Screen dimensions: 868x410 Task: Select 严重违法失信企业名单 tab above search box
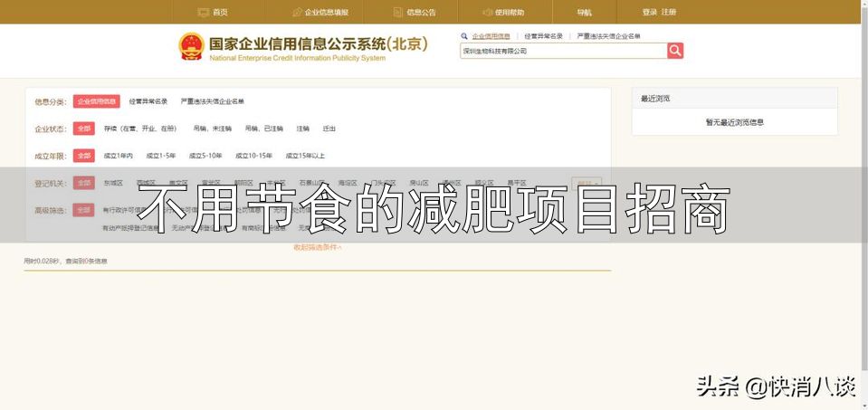[608, 36]
